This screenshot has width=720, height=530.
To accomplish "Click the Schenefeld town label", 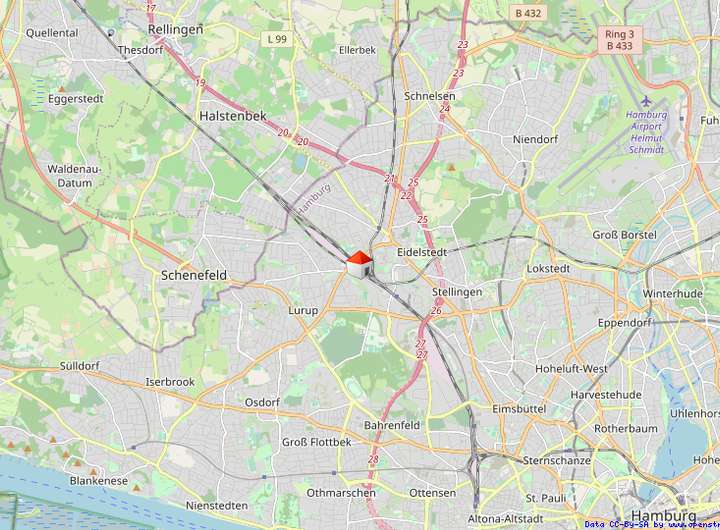I will click(194, 275).
